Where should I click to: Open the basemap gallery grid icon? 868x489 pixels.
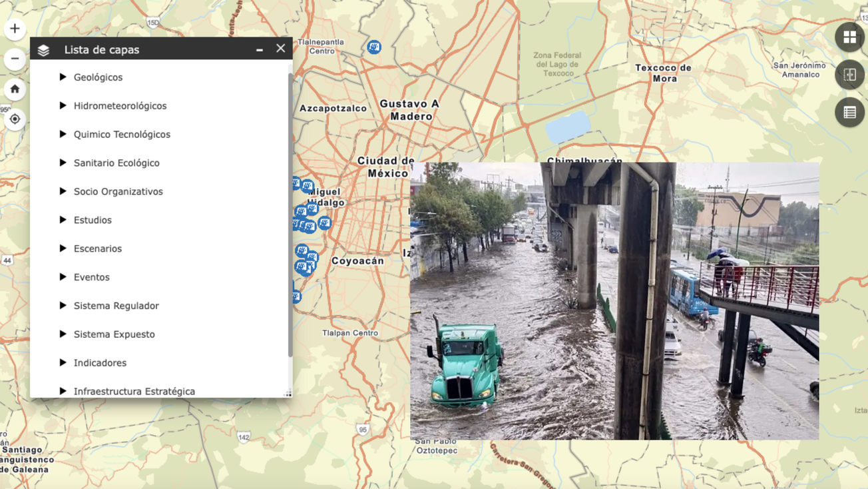pyautogui.click(x=850, y=37)
